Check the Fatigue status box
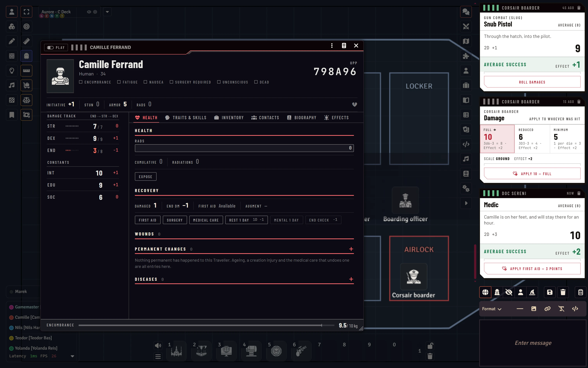588x368 pixels. [x=119, y=82]
